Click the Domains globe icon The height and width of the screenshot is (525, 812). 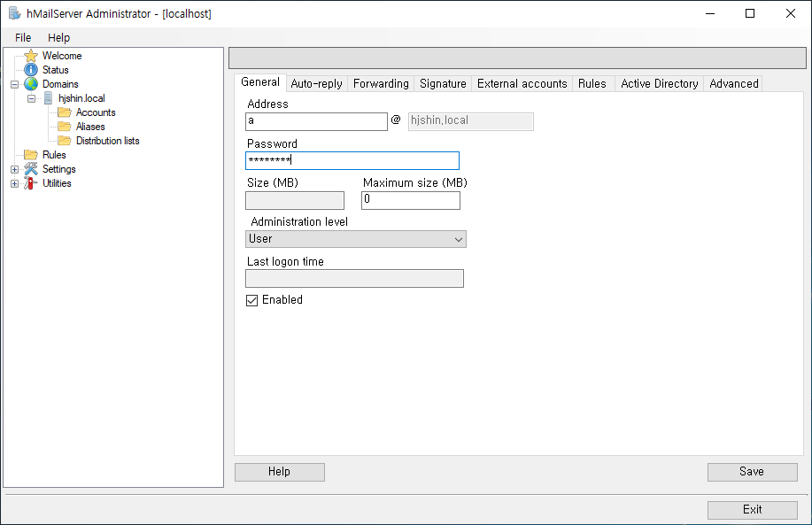point(31,84)
